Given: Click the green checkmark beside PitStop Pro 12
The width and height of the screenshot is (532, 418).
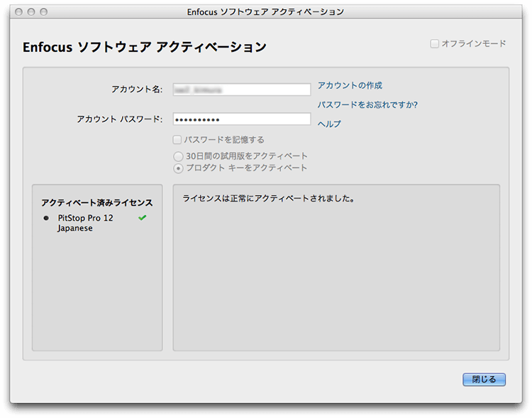Looking at the screenshot, I should pos(143,218).
